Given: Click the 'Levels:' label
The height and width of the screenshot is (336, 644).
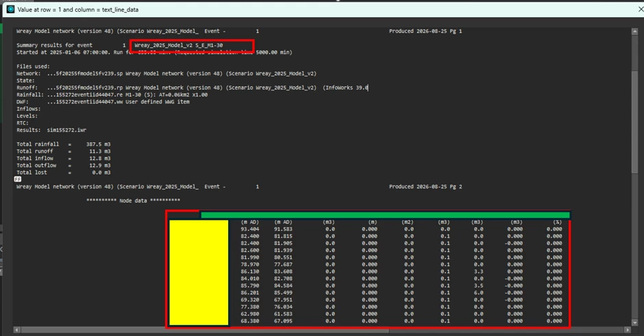Looking at the screenshot, I should click(x=27, y=116).
